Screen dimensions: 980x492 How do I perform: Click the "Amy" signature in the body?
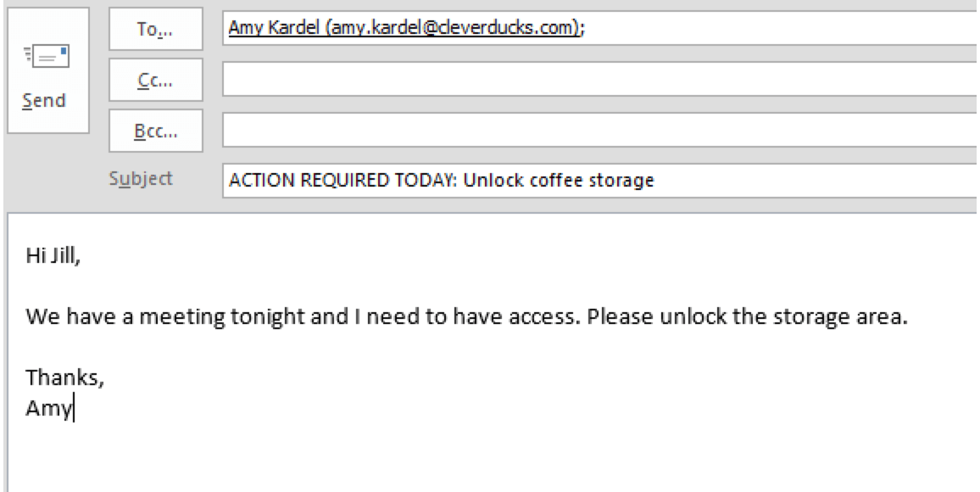(x=49, y=408)
